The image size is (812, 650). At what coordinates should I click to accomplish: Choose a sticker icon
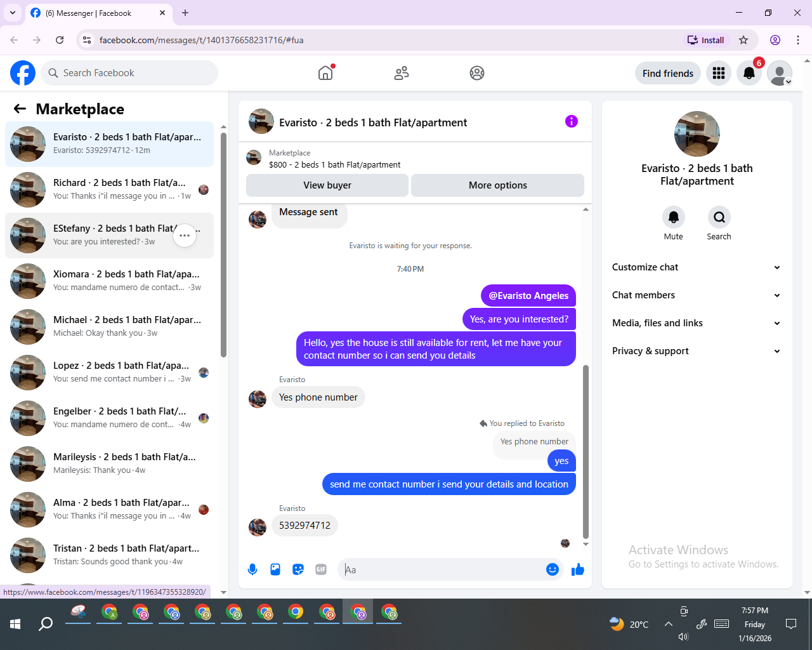pyautogui.click(x=298, y=569)
